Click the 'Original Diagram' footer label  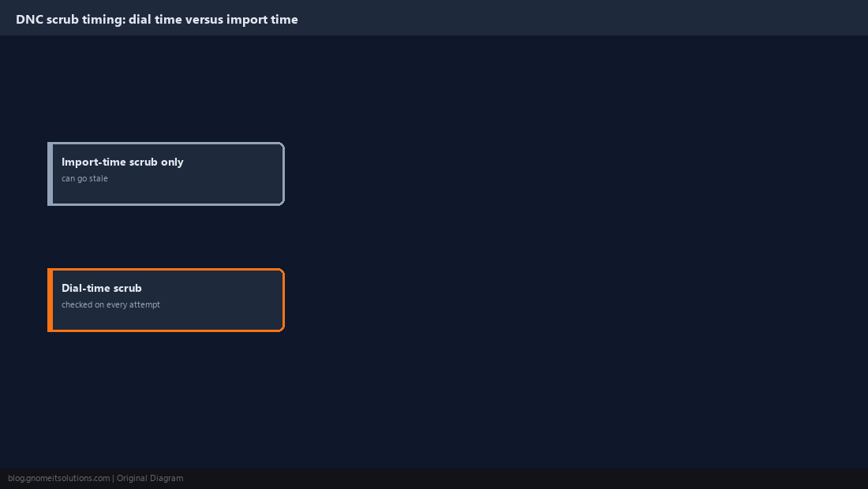[150, 479]
